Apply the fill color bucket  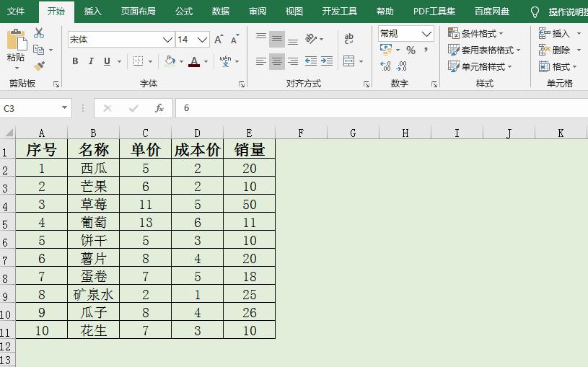170,61
